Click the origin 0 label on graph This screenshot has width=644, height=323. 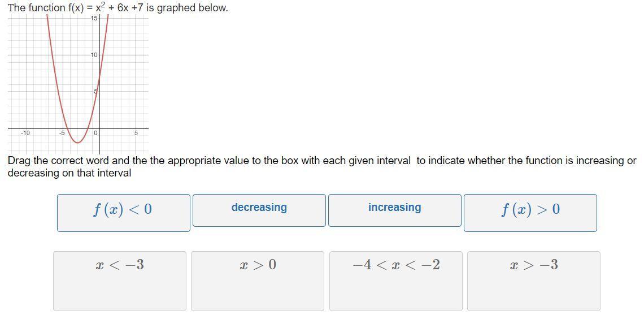95,133
